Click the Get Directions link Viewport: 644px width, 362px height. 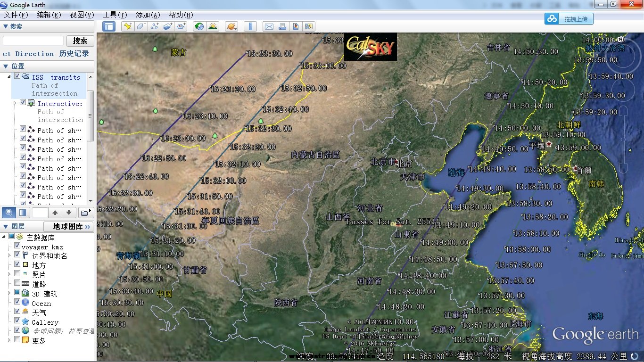pos(28,54)
